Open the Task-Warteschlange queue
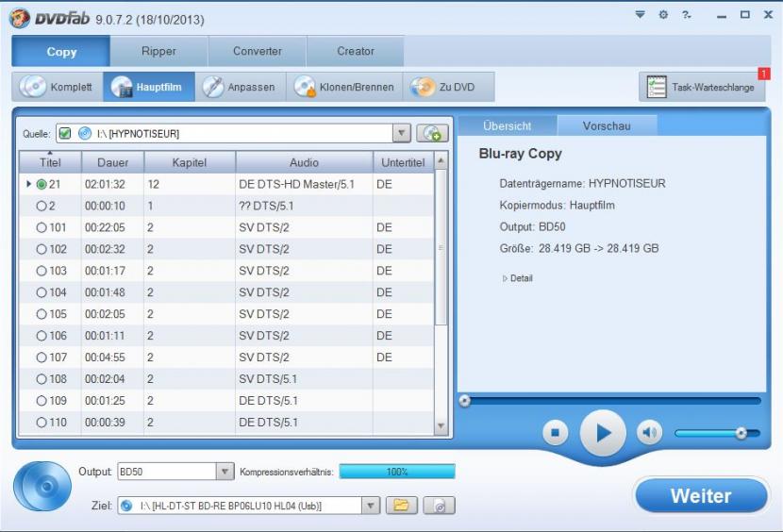 (703, 87)
